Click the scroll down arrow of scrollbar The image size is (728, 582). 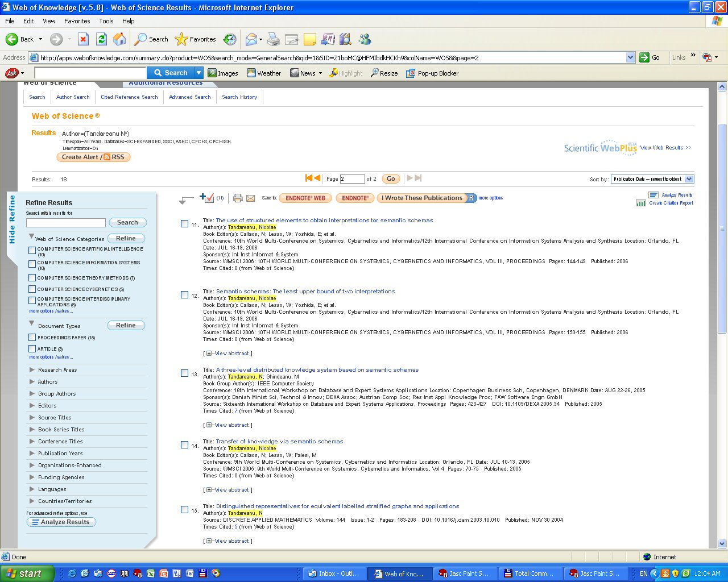[722, 543]
